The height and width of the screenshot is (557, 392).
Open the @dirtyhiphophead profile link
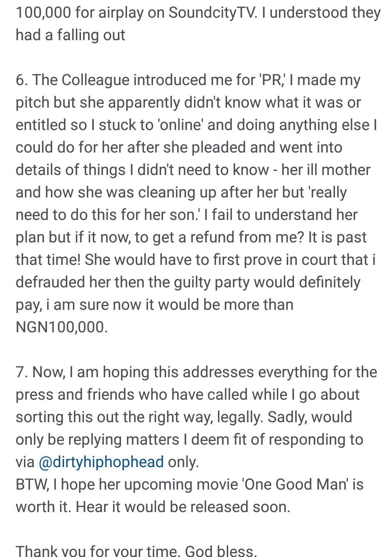tap(101, 462)
